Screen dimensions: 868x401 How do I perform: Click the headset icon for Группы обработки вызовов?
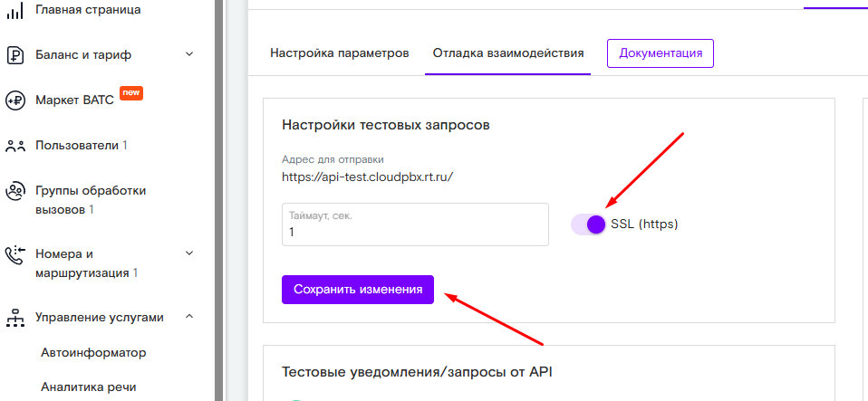14,191
